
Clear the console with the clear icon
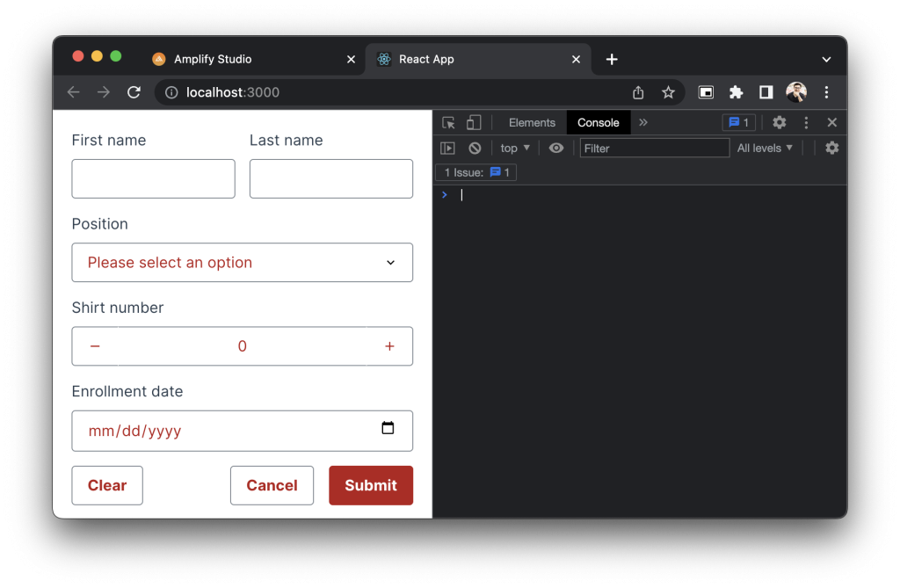475,148
